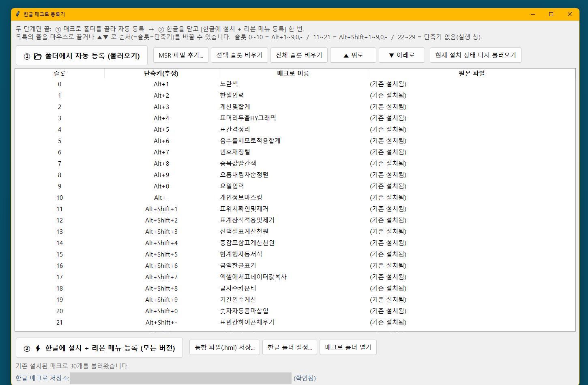Minimize the 한글 매크로 등록기 window
Image resolution: width=588 pixels, height=385 pixels.
[532, 14]
